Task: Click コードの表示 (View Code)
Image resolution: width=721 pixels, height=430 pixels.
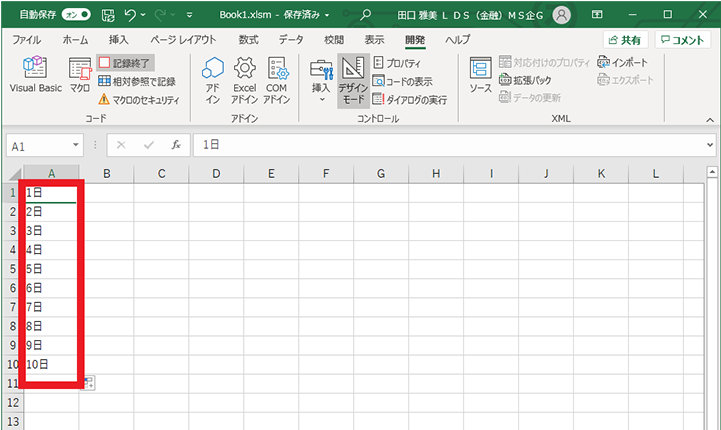Action: (x=402, y=81)
